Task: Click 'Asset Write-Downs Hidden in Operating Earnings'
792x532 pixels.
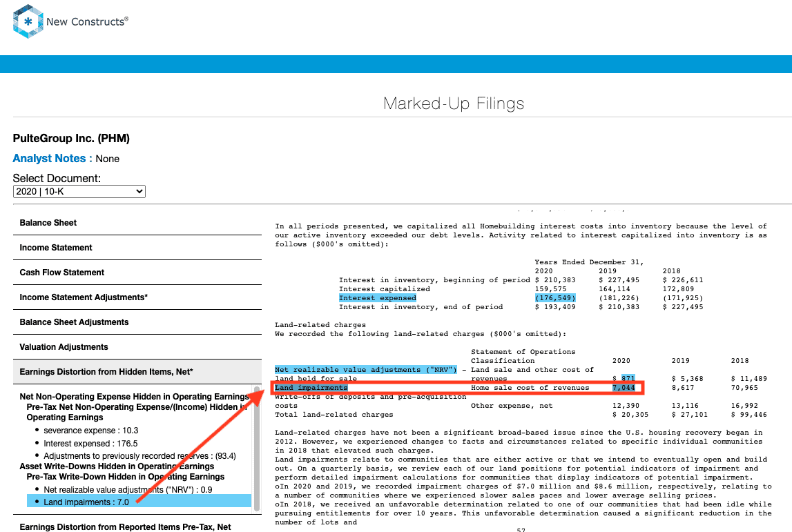Action: pos(117,466)
